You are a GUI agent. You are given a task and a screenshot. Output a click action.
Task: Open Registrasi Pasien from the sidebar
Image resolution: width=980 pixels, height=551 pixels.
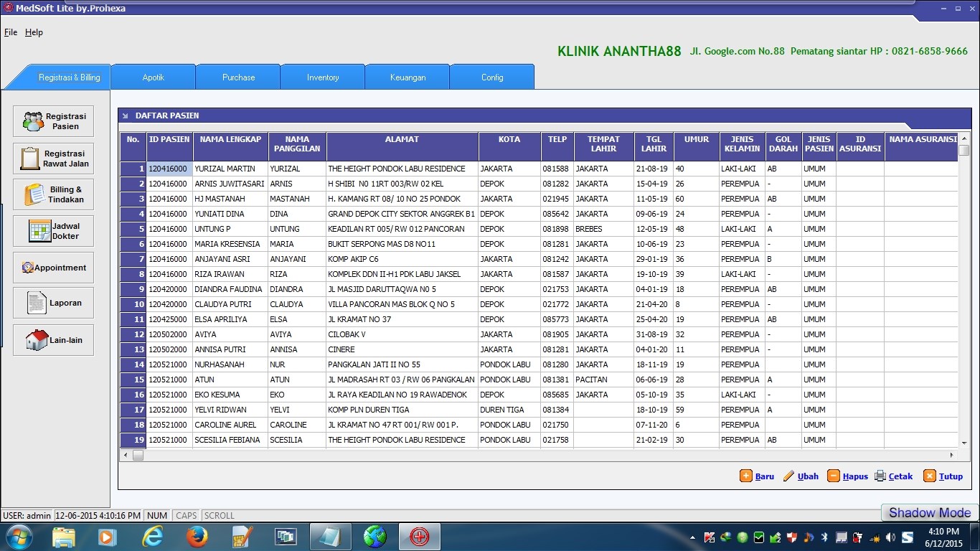tap(53, 121)
